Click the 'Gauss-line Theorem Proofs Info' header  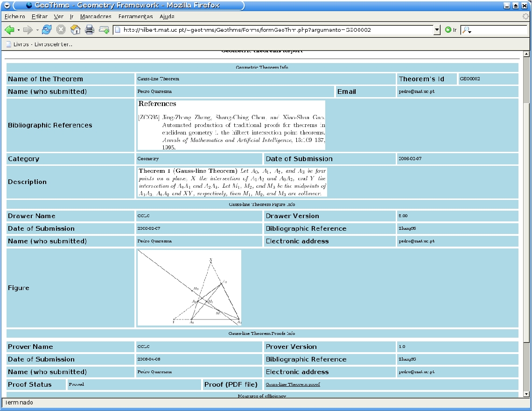[262, 333]
